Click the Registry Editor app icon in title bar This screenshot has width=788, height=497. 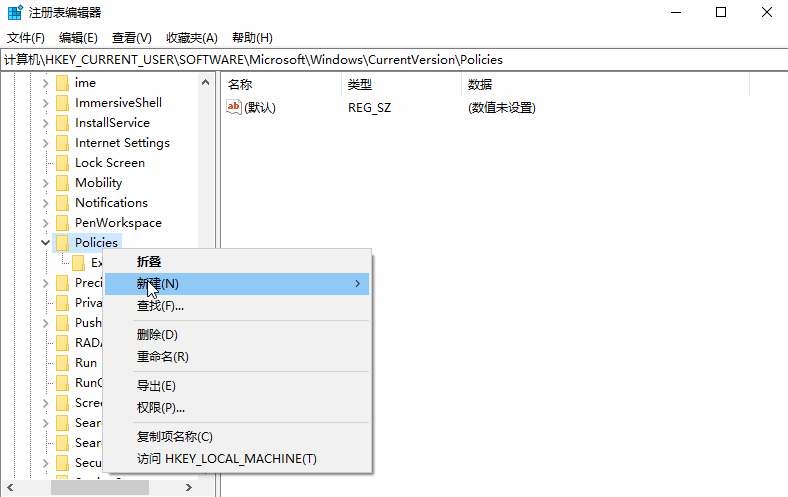(x=15, y=13)
